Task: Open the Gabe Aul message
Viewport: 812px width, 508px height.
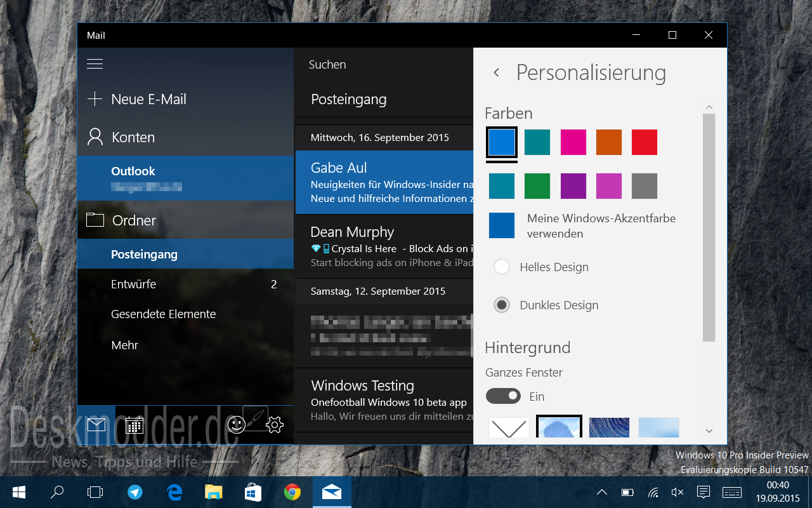Action: (384, 182)
